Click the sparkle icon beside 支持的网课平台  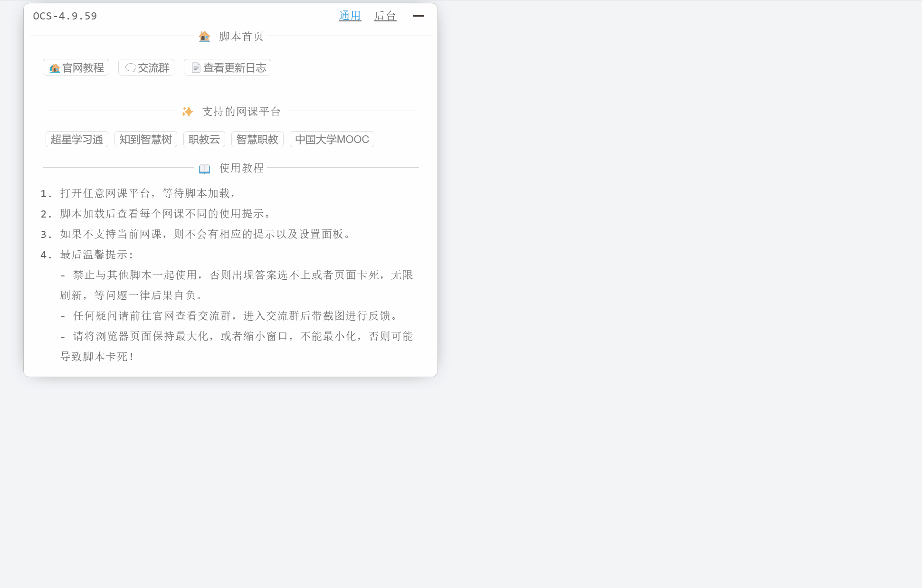187,112
